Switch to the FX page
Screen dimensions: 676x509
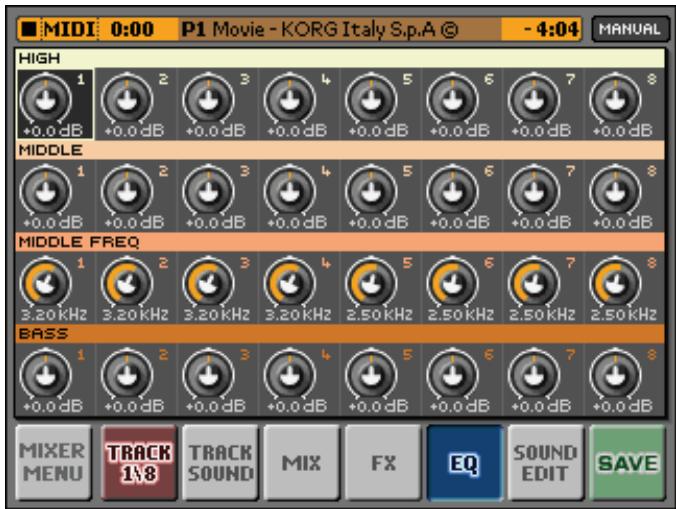(x=383, y=462)
